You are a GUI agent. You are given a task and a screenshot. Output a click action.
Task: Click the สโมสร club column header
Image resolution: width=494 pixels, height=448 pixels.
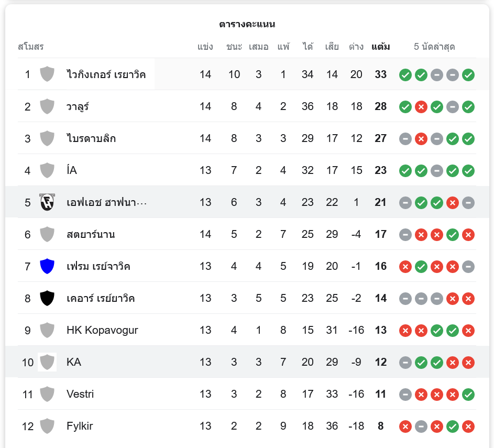(x=30, y=47)
